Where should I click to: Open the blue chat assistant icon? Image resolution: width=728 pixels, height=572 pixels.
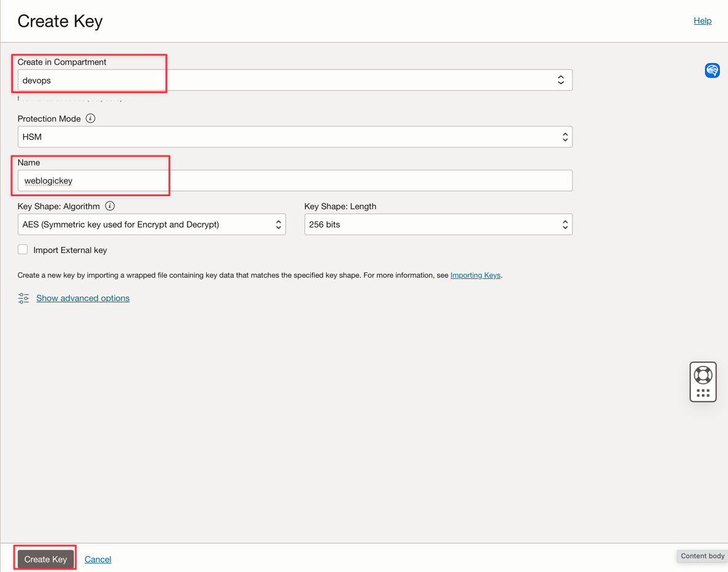(x=712, y=70)
